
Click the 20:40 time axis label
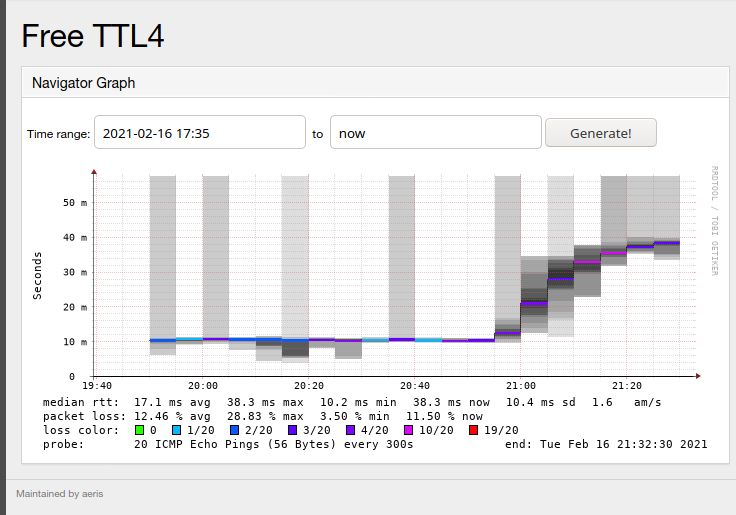pos(414,386)
